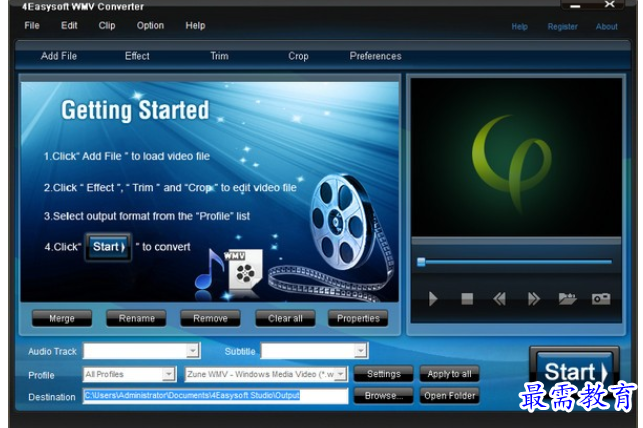Screen dimensions: 643x428
Task: Open the Crop tool
Action: coord(298,56)
